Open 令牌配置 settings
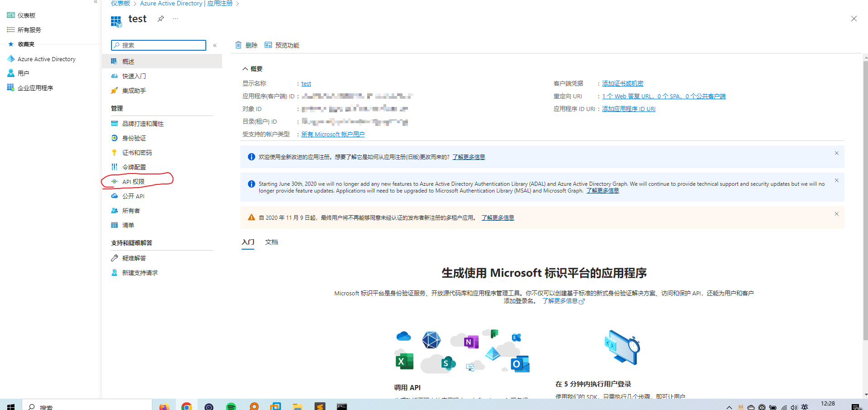The width and height of the screenshot is (868, 410). [134, 167]
